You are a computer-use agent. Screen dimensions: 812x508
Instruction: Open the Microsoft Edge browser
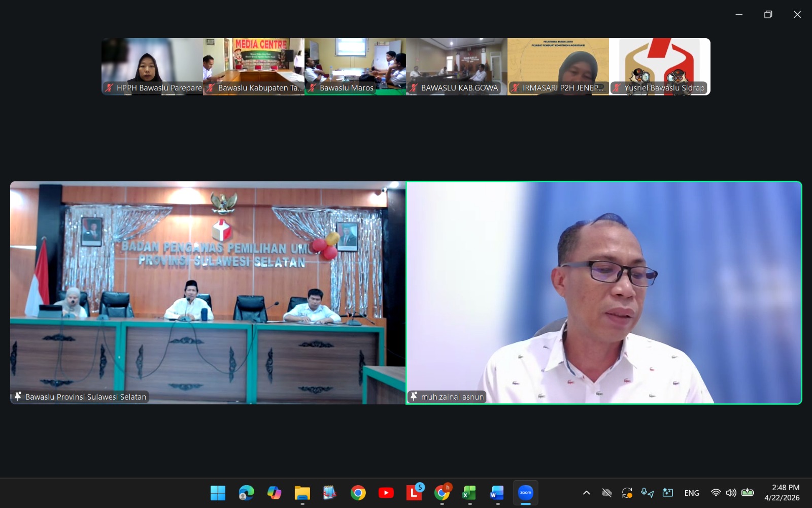coord(246,493)
